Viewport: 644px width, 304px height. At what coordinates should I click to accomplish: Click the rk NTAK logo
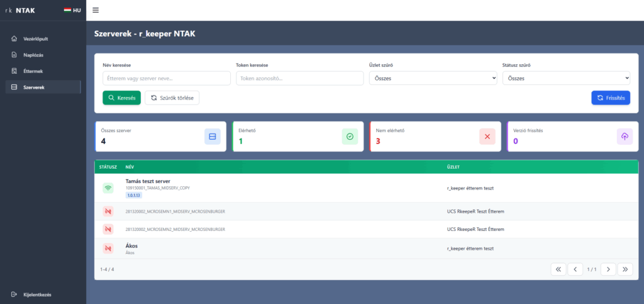pos(20,10)
